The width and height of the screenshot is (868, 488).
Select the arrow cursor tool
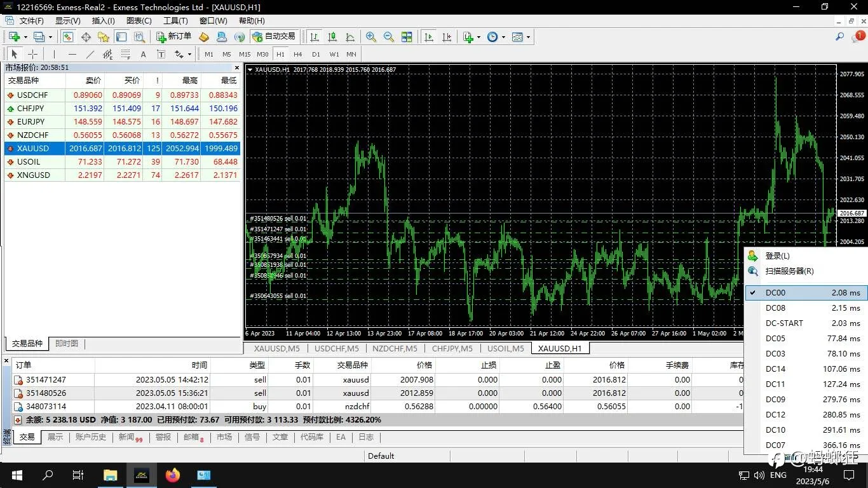pyautogui.click(x=15, y=54)
